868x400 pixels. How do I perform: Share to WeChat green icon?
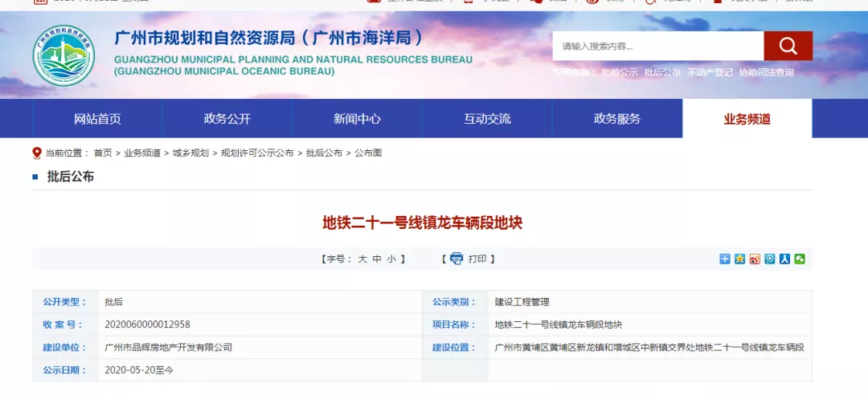click(800, 259)
